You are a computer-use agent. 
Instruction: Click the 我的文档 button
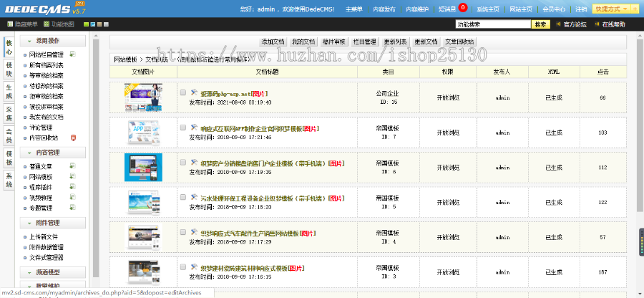pyautogui.click(x=303, y=42)
